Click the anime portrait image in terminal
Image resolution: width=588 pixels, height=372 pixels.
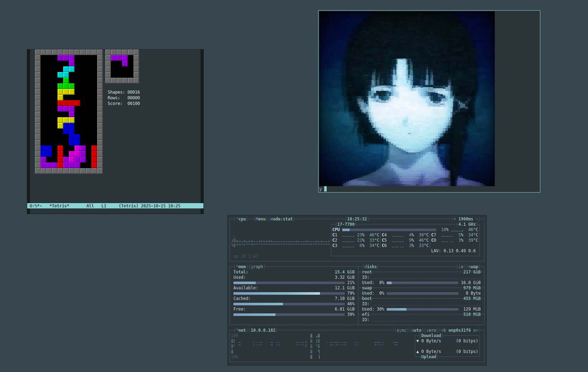coord(407,99)
